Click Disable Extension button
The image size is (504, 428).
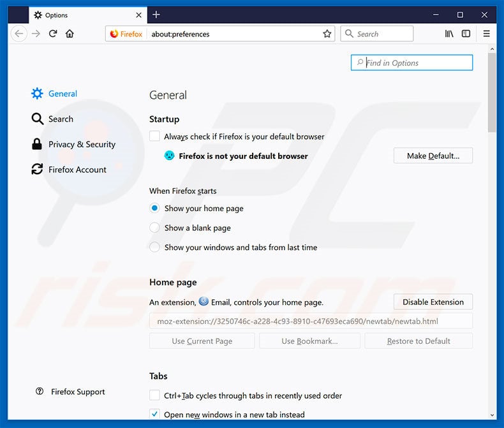coord(433,302)
